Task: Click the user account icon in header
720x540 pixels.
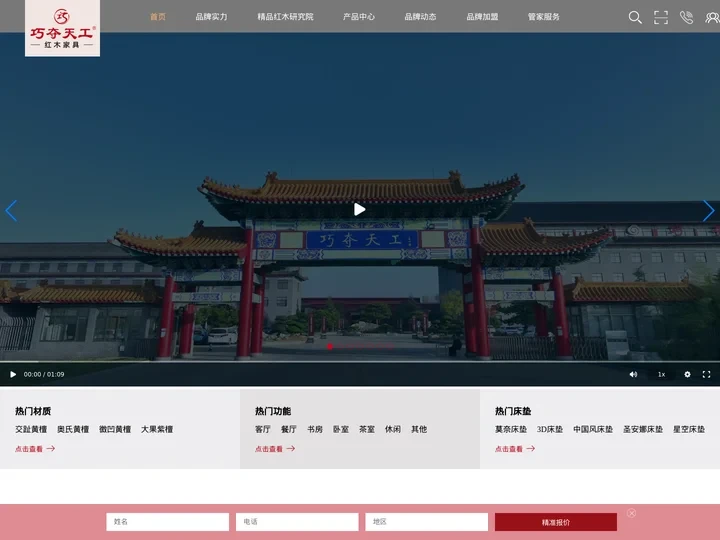Action: (712, 17)
